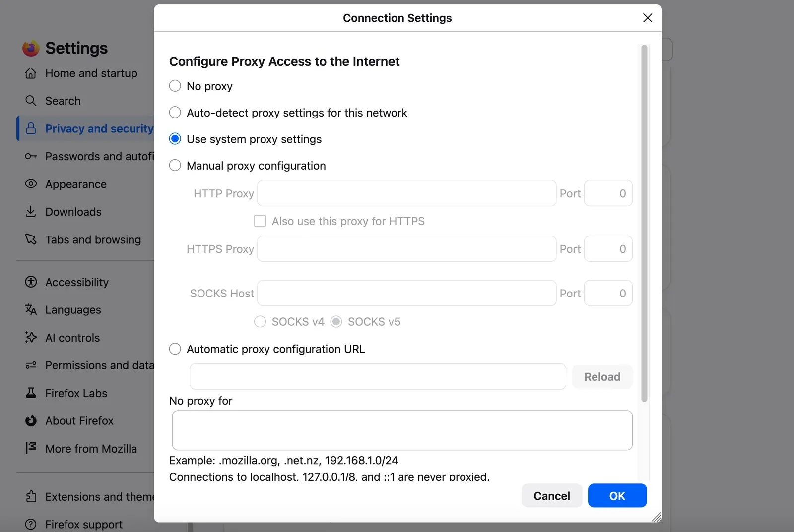The width and height of the screenshot is (794, 532).
Task: Switch to Languages settings
Action: tap(73, 310)
